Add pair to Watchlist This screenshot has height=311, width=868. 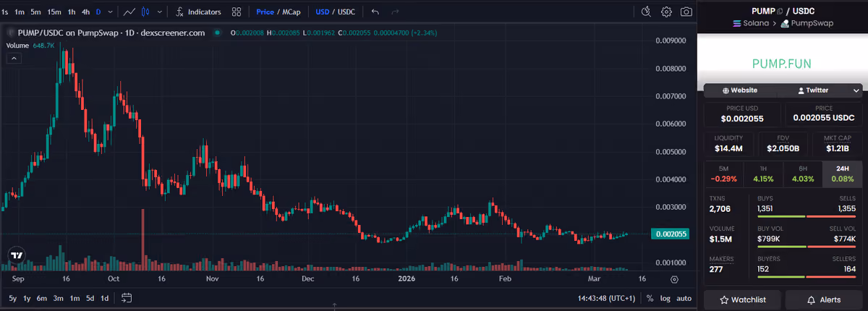click(742, 299)
